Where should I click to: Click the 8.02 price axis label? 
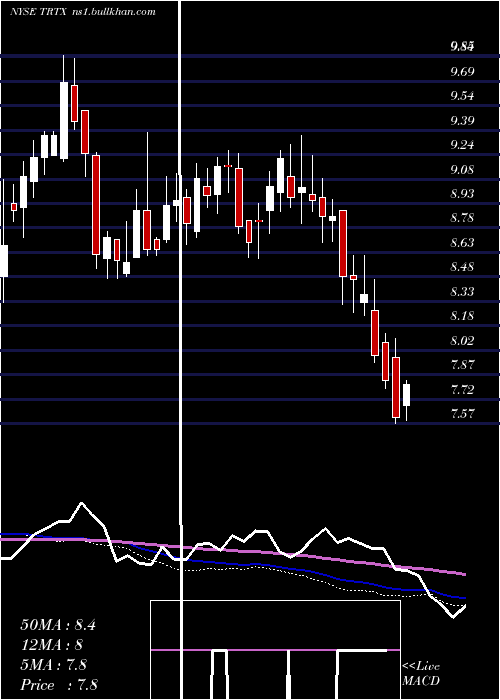[463, 341]
